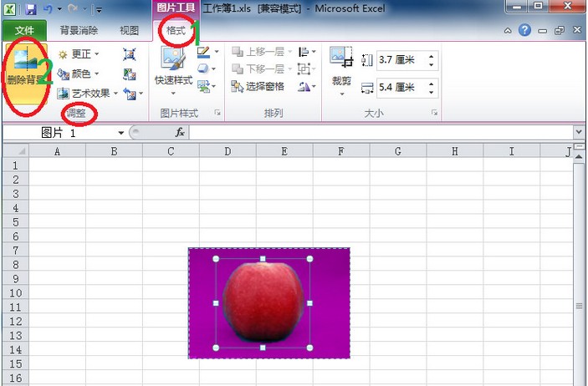The height and width of the screenshot is (386, 588).
Task: Click the Compress Pictures icon
Action: pyautogui.click(x=130, y=54)
